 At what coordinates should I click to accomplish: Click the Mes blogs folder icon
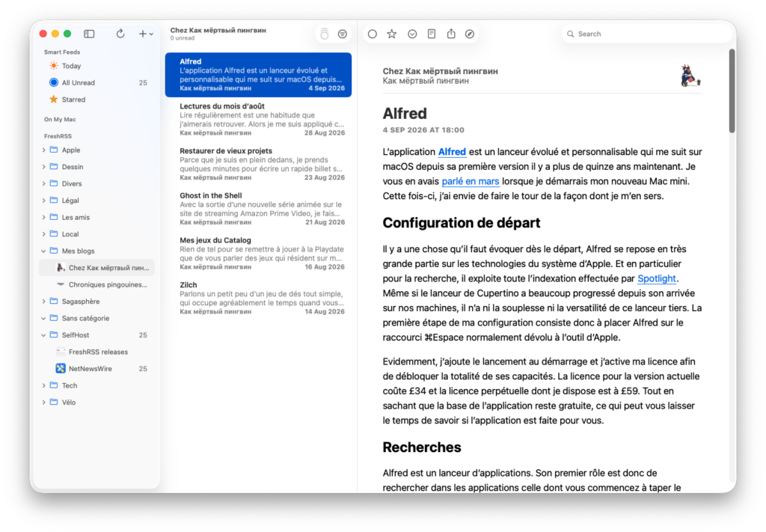(54, 251)
